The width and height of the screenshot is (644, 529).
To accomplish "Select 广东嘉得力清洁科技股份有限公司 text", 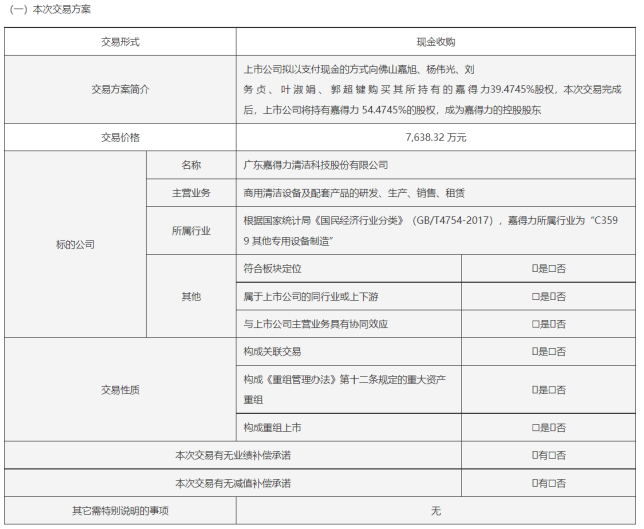I will 315,165.
